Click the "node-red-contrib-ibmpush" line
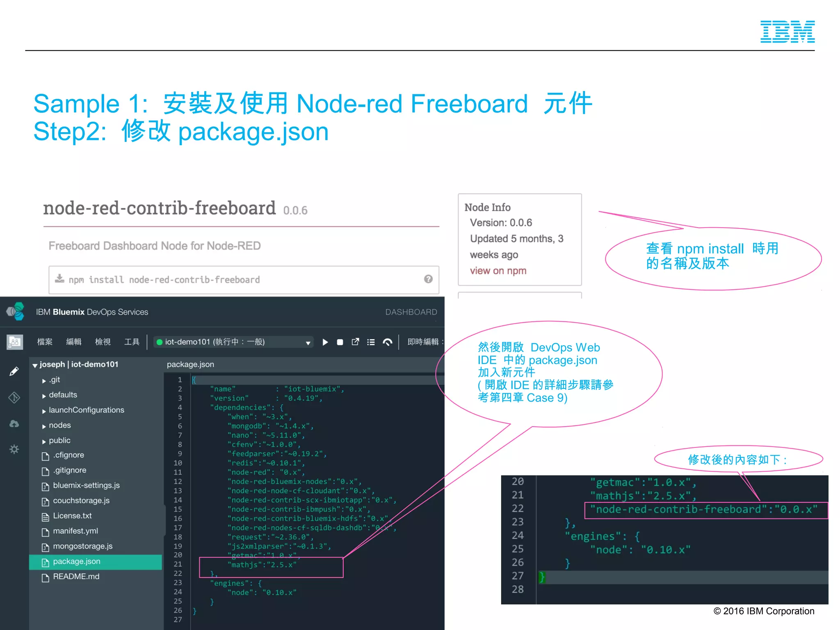The height and width of the screenshot is (630, 840). pos(299,509)
